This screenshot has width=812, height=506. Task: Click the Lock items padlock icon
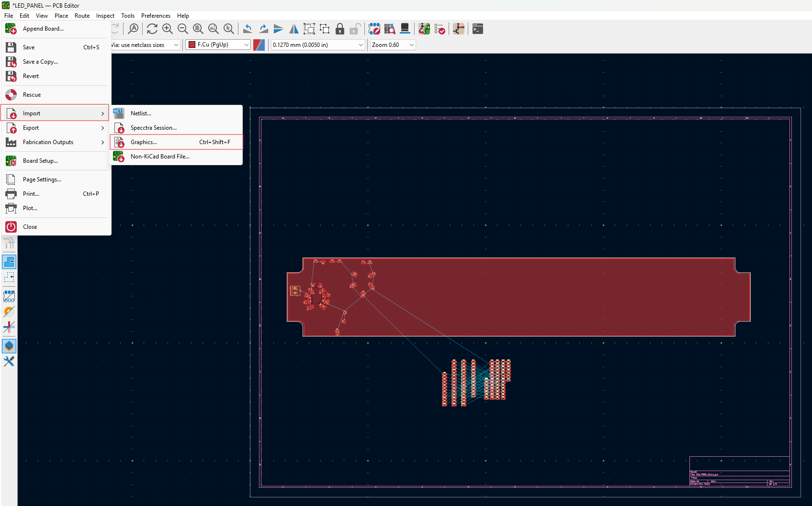tap(340, 29)
